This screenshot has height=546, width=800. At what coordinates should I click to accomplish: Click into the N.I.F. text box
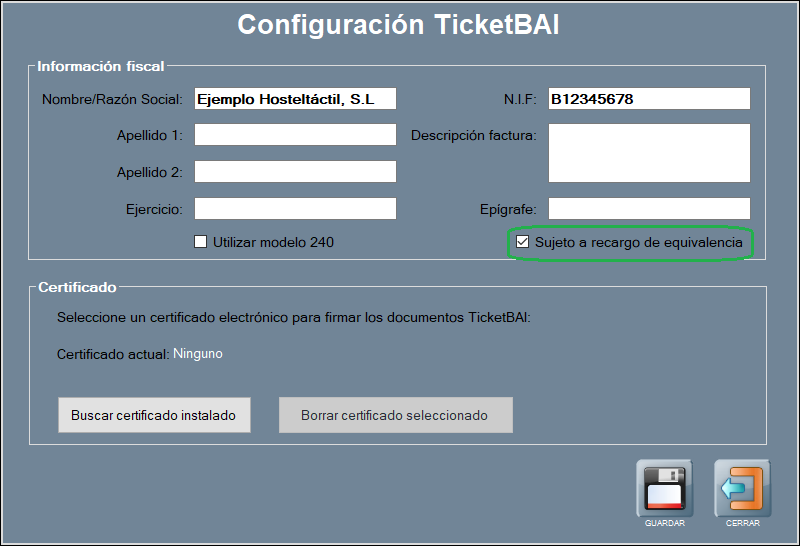click(648, 99)
